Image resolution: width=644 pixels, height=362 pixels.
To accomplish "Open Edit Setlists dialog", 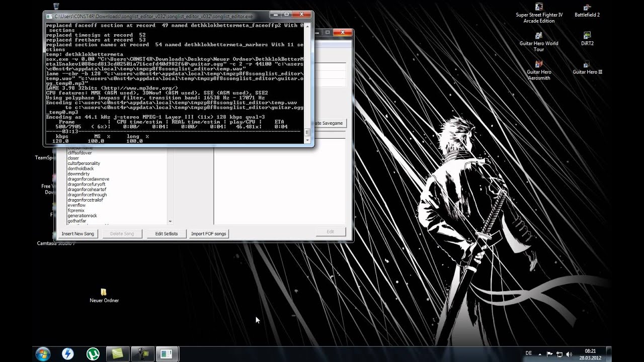I will [167, 234].
